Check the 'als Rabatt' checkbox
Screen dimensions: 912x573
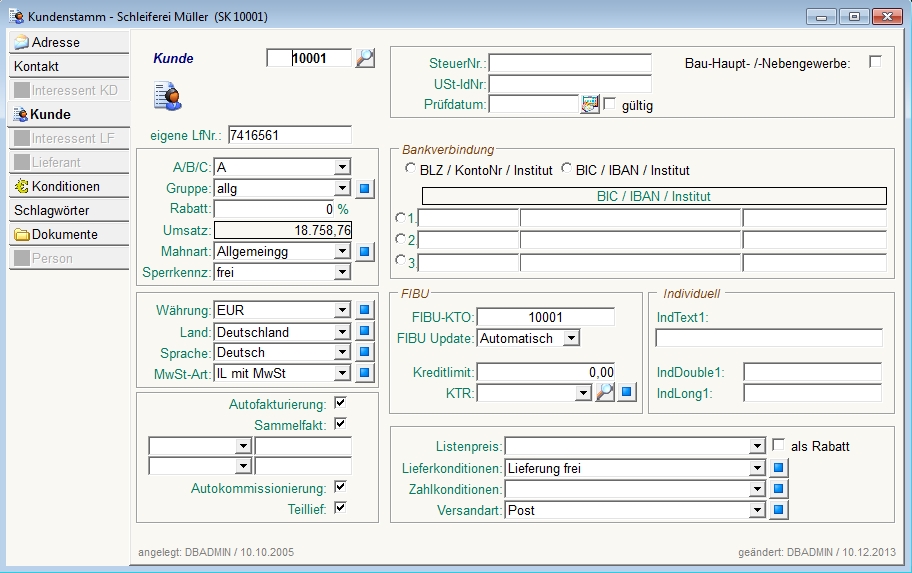click(x=779, y=445)
